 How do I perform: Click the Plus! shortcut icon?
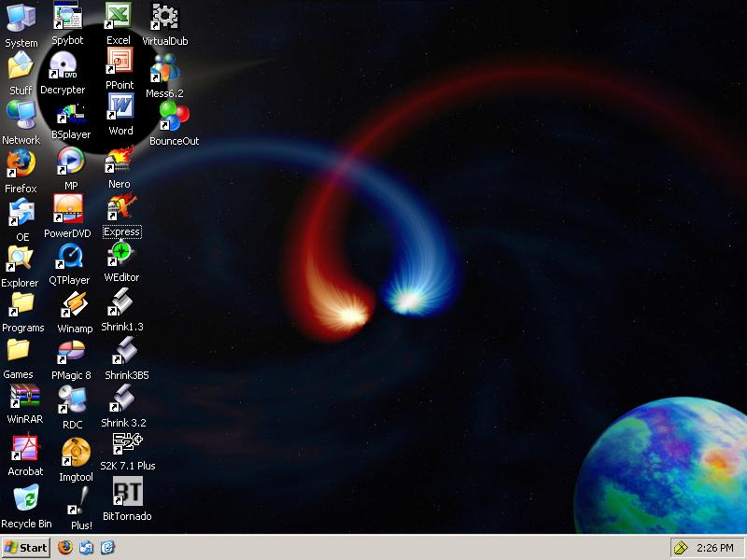[79, 501]
